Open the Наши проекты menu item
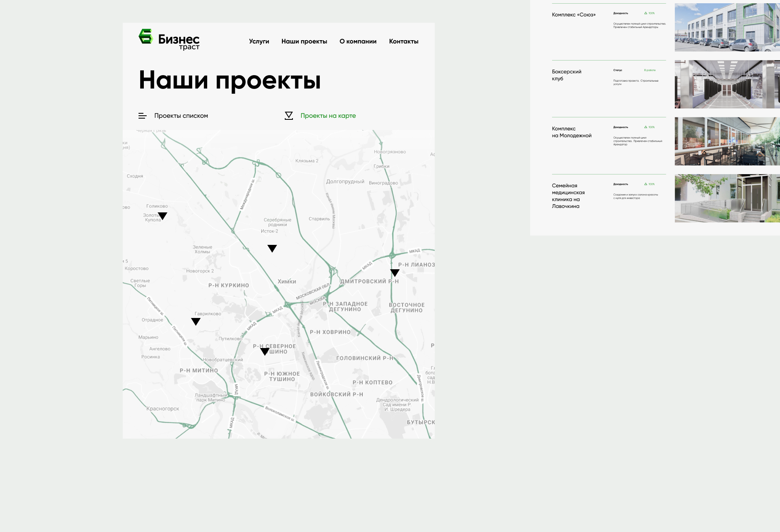This screenshot has width=780, height=532. point(304,41)
